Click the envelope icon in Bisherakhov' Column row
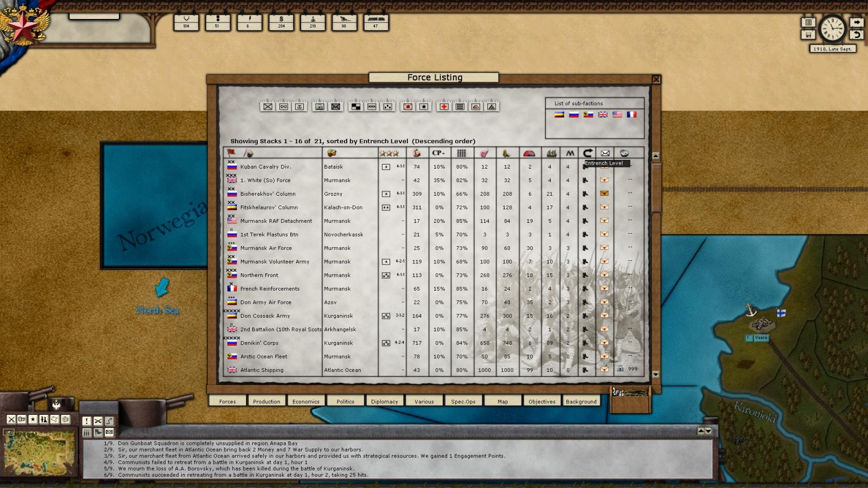Viewport: 868px width, 488px height. (x=604, y=194)
